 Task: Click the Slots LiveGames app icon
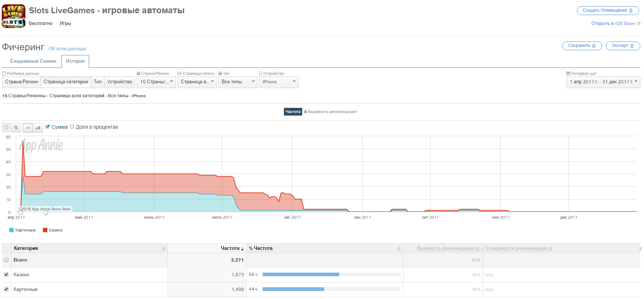point(14,16)
